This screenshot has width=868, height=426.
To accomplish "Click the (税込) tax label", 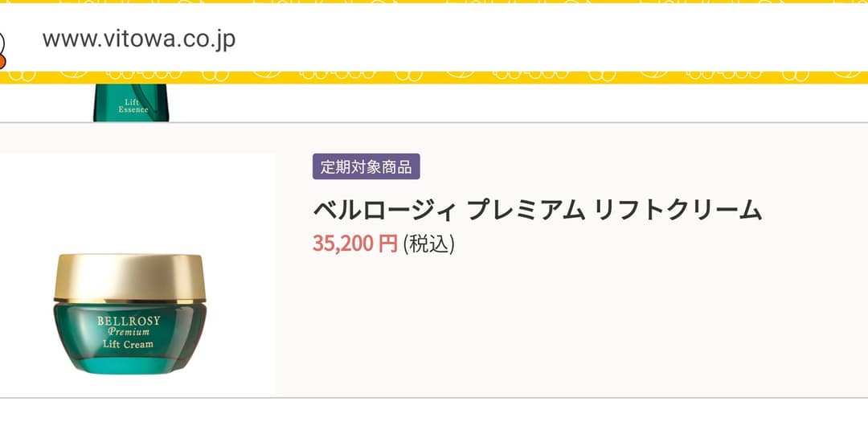I will [x=428, y=243].
